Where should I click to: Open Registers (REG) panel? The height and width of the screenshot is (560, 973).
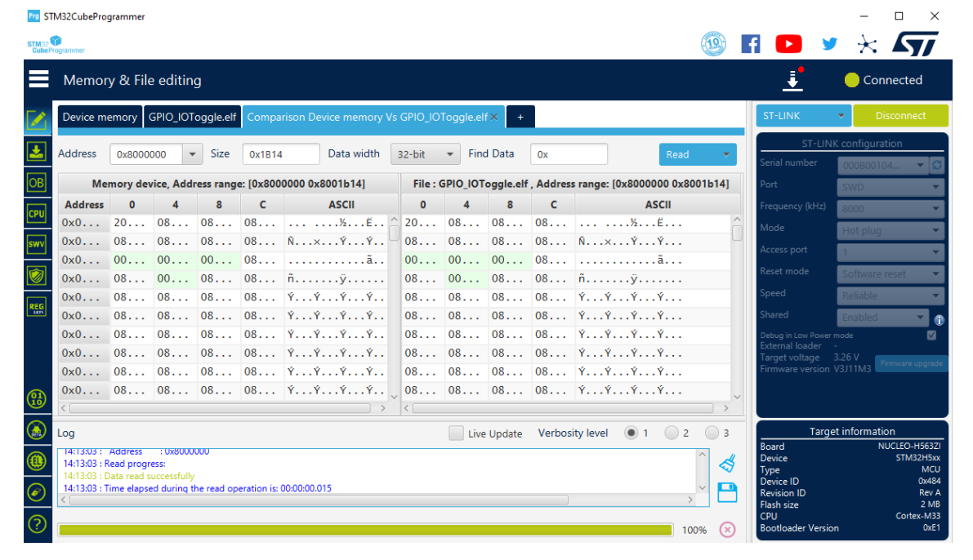pos(37,306)
